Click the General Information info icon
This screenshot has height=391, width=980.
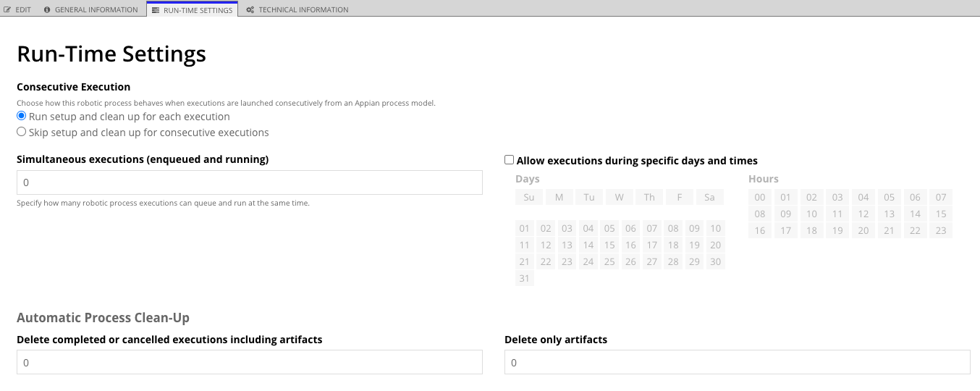[48, 10]
